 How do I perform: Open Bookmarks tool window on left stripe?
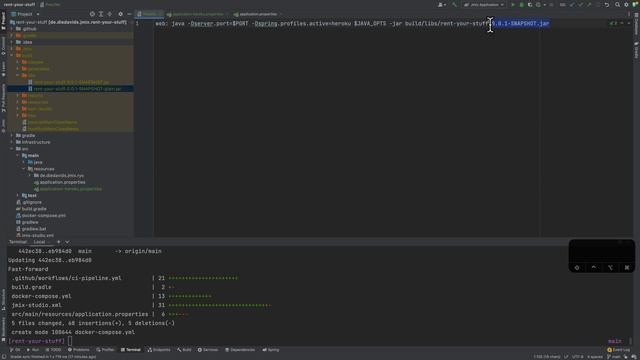pos(3,329)
